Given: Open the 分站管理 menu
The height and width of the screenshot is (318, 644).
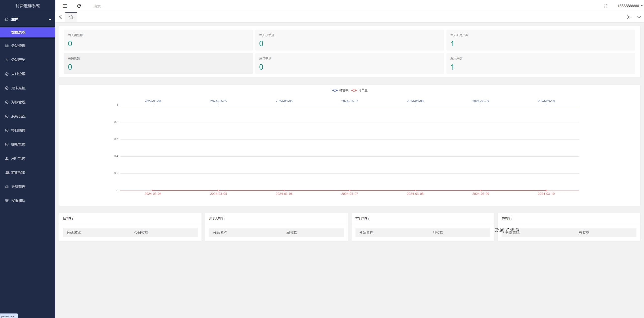Looking at the screenshot, I should point(18,46).
